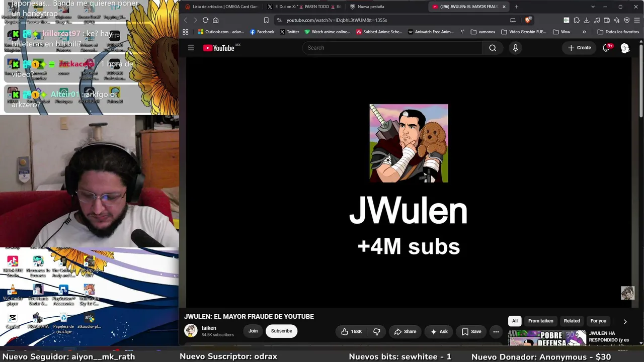The width and height of the screenshot is (644, 362).
Task: Bookmark this page with bookmark icon
Action: pos(266,20)
